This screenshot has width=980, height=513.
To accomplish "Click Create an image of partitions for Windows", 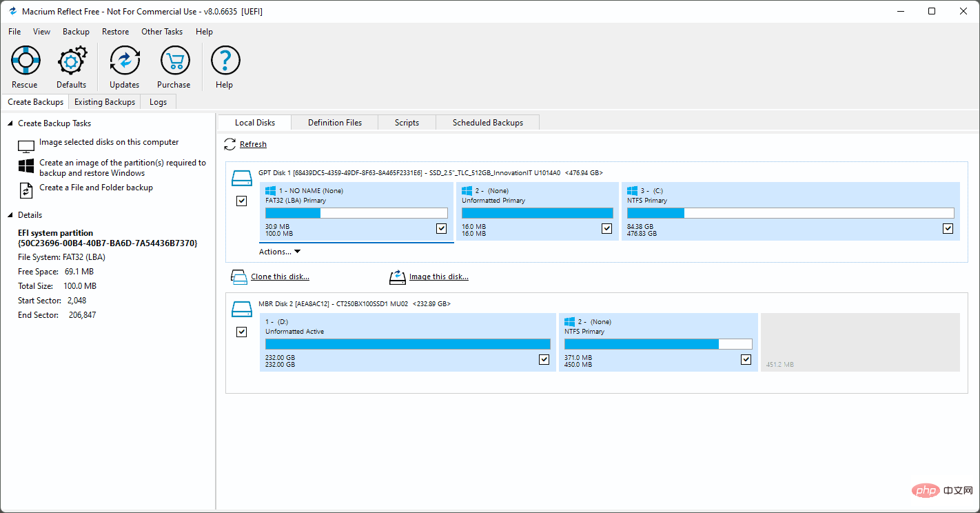I will coord(123,168).
